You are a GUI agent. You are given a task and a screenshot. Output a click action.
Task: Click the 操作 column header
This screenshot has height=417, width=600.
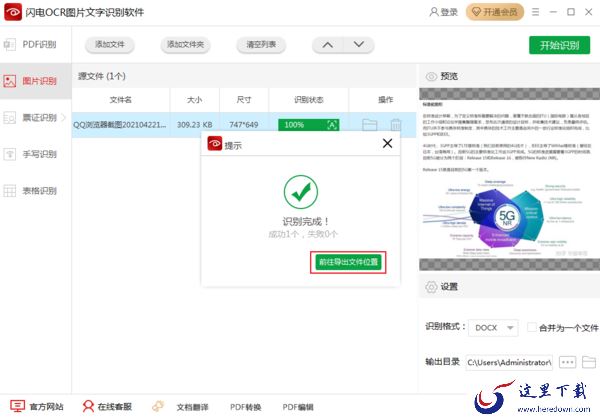click(x=385, y=100)
